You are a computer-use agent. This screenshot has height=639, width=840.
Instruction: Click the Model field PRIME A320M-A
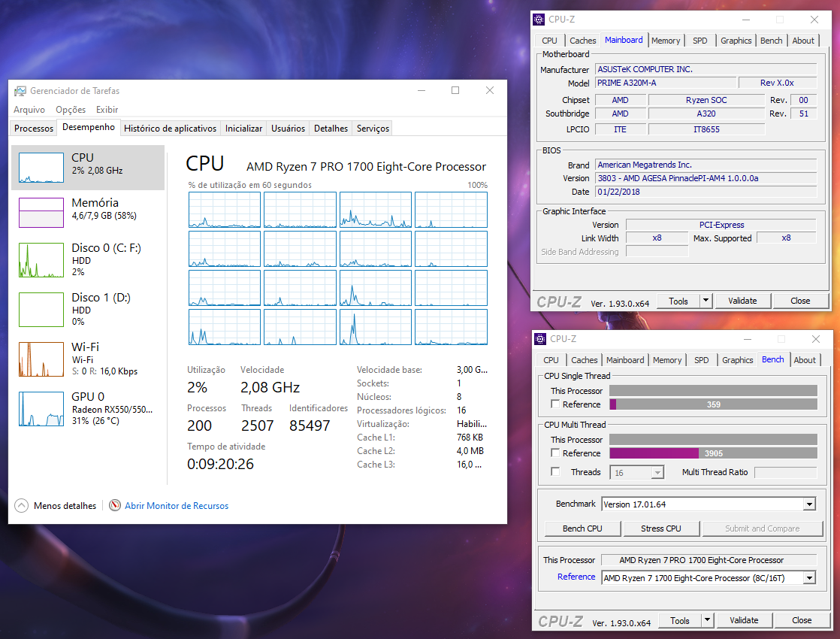coord(666,83)
